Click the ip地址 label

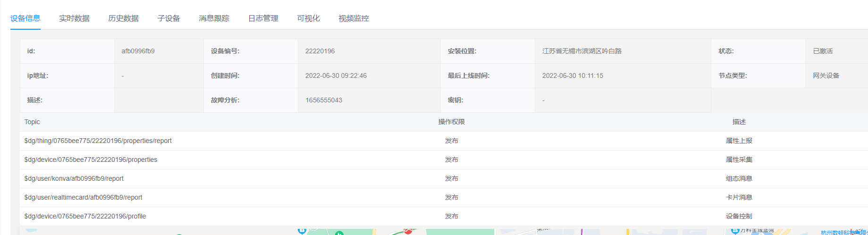coord(38,76)
